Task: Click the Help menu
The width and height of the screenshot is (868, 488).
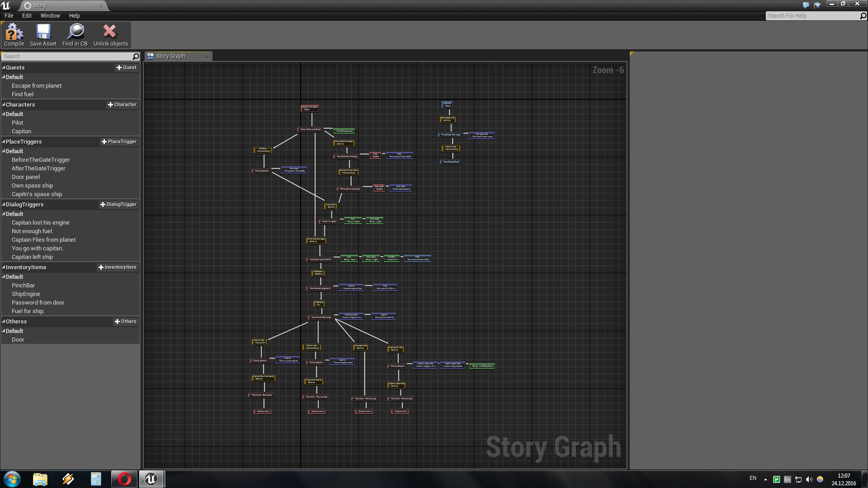Action: point(75,15)
